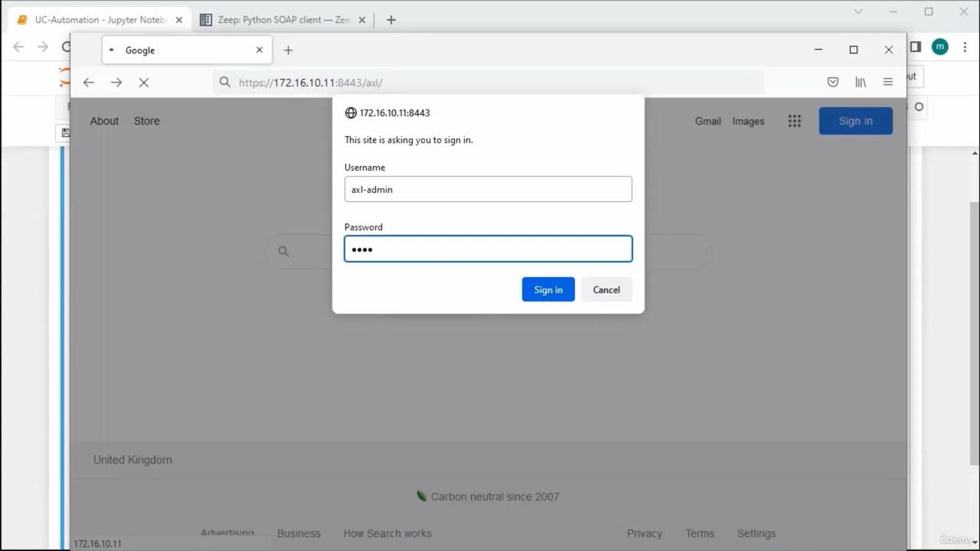Cancel the sign-in dialog
Screen dimensions: 980x551
(606, 289)
